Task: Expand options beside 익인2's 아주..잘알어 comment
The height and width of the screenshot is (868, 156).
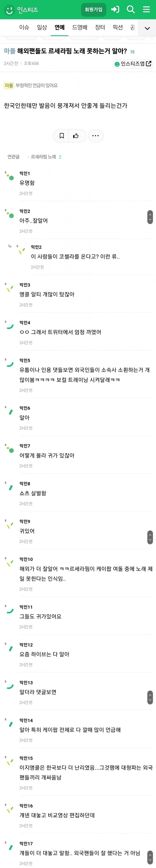Action: (x=150, y=217)
